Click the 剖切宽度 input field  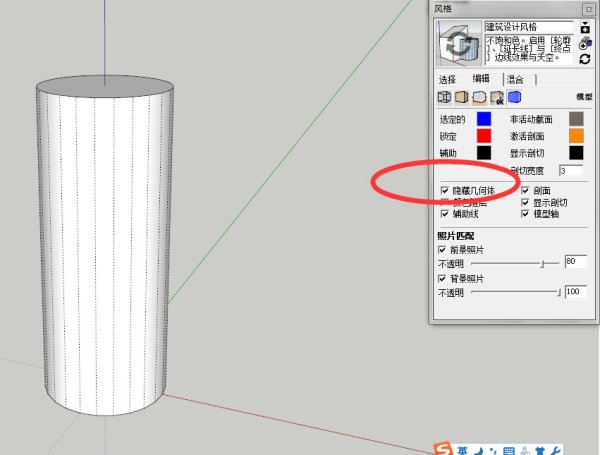(570, 170)
